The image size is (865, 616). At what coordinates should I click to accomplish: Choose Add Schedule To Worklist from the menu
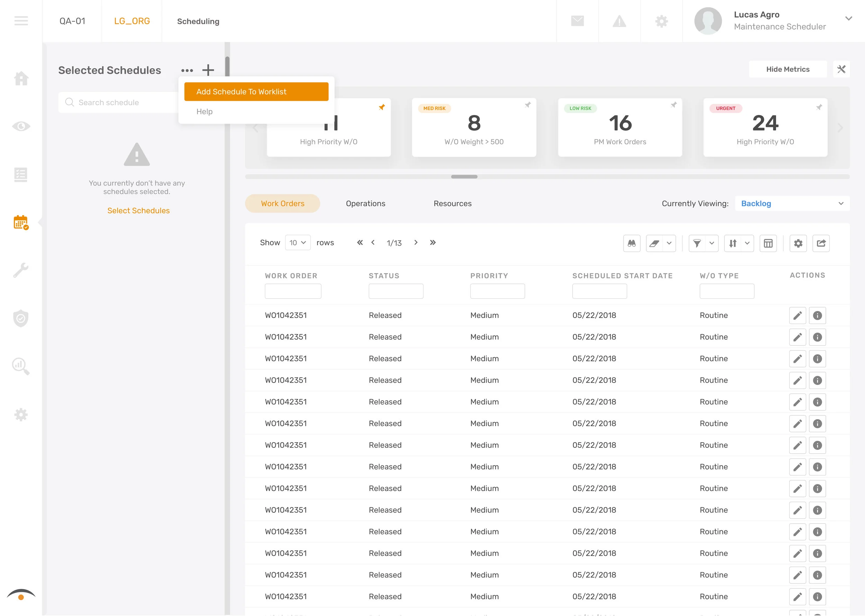(256, 91)
